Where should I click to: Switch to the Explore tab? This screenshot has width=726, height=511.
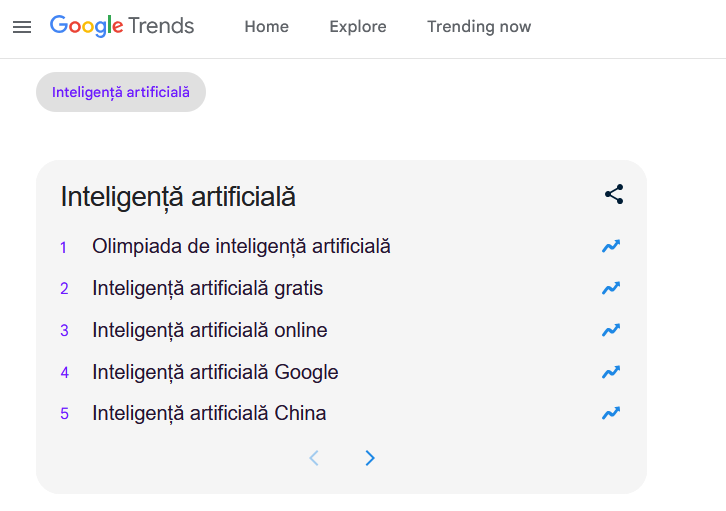358,27
